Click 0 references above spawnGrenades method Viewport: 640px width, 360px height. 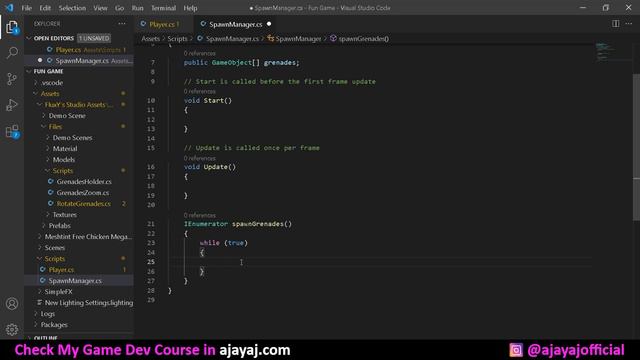[x=200, y=215]
